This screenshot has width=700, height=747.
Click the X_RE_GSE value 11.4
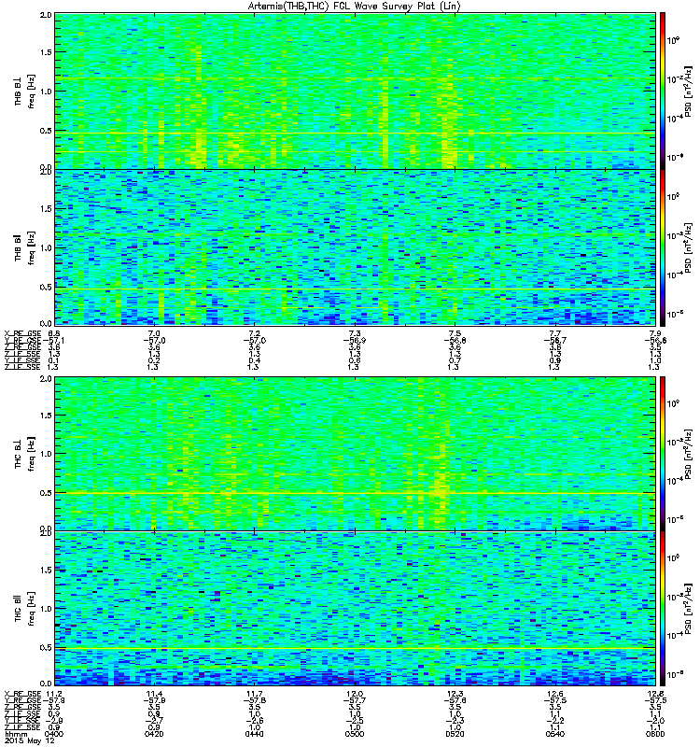click(154, 694)
